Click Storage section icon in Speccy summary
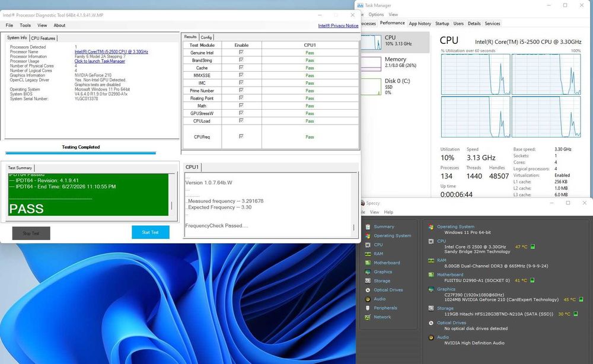The width and height of the screenshot is (593, 364). [x=431, y=308]
